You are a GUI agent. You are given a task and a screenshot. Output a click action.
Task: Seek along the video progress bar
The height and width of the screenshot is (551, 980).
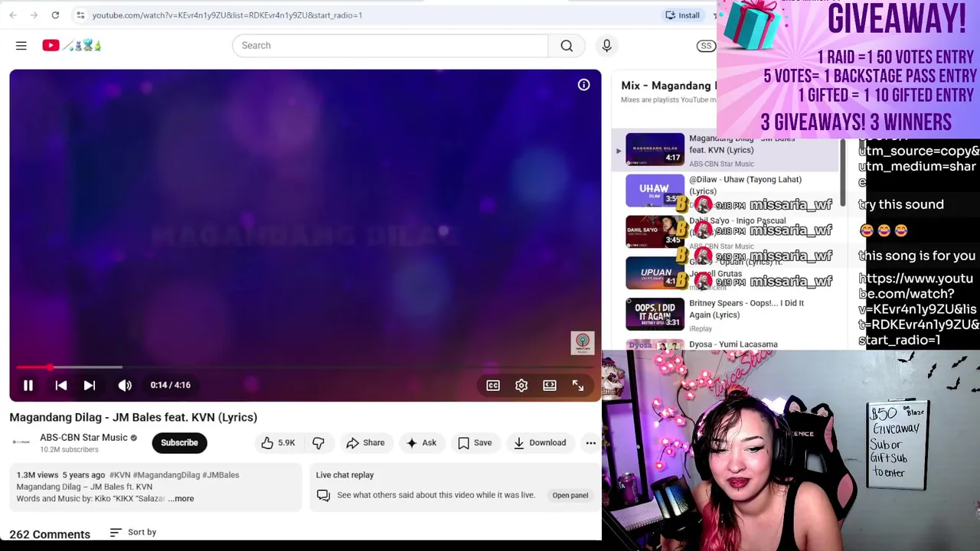pos(305,368)
